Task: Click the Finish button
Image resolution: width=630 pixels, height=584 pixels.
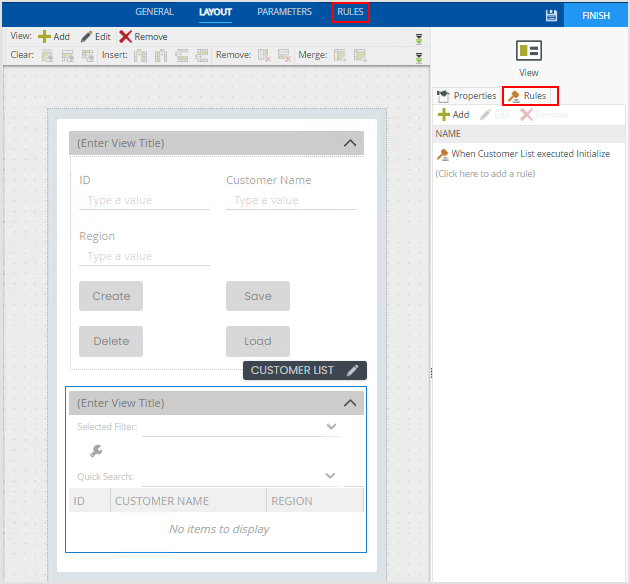Action: (596, 15)
